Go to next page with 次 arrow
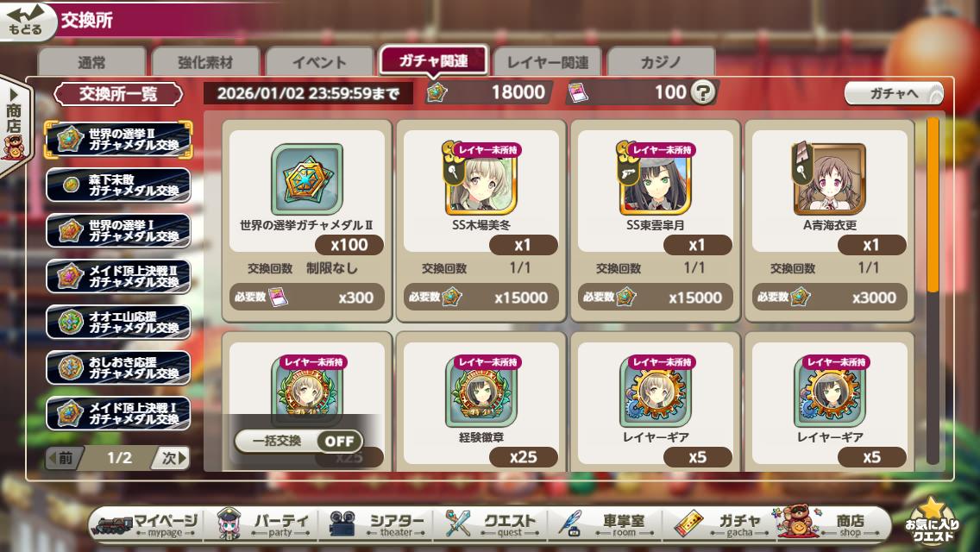980x552 pixels. tap(172, 458)
